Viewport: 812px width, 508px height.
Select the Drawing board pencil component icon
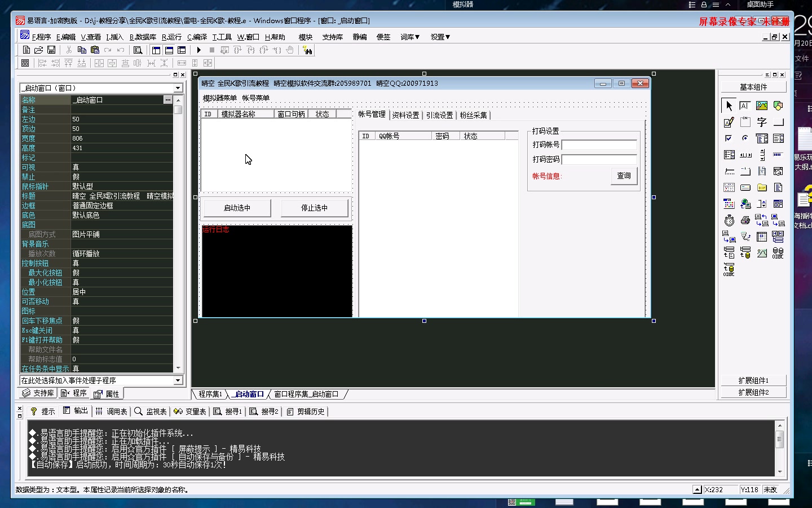pos(729,122)
